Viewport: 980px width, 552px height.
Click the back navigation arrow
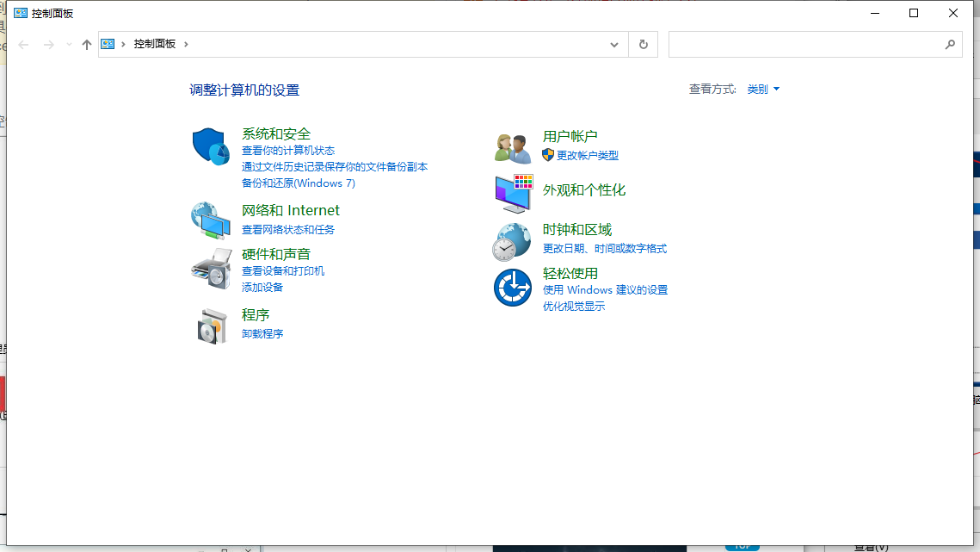[23, 44]
